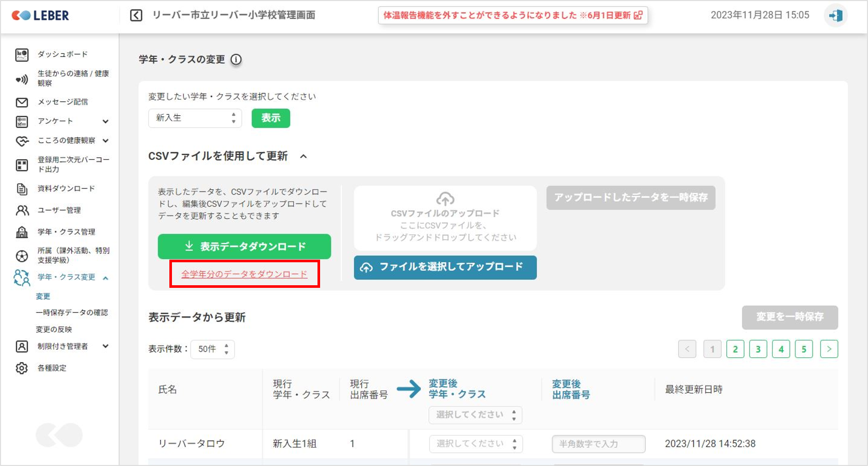
Task: Go to page 3 in pagination
Action: tap(758, 349)
